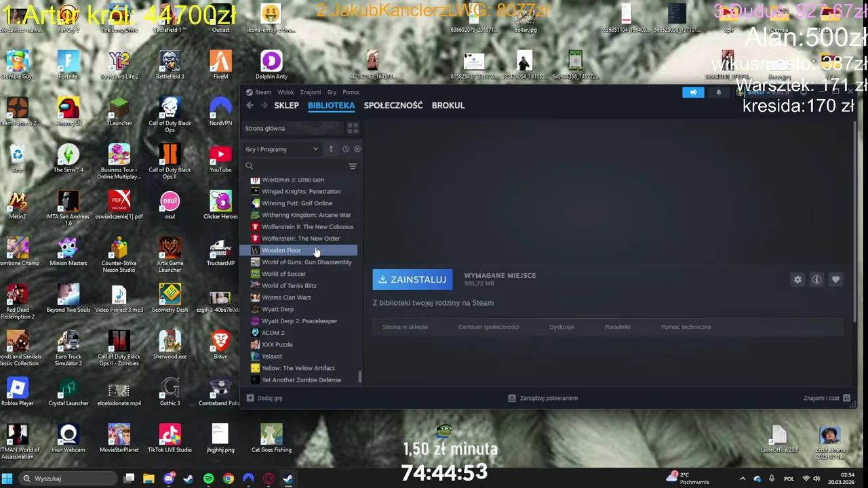Image resolution: width=868 pixels, height=488 pixels.
Task: Open Zarządzaj pobieraniem downloads manager
Action: click(x=542, y=398)
